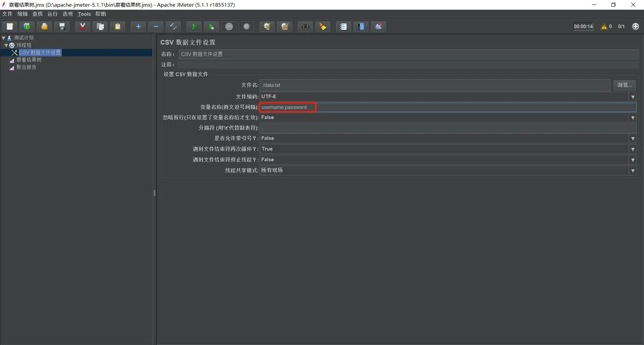The width and height of the screenshot is (644, 345).
Task: Click the Cut scissors icon
Action: tap(82, 27)
